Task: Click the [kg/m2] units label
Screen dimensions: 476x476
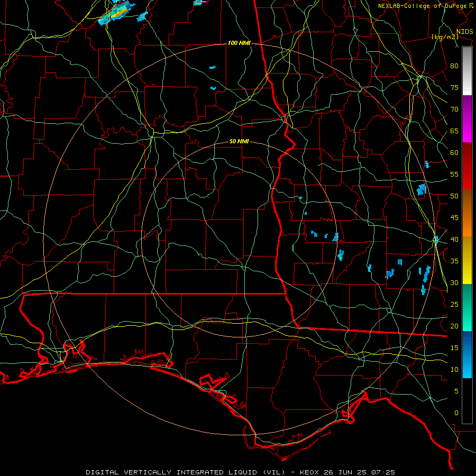Action: (x=445, y=37)
